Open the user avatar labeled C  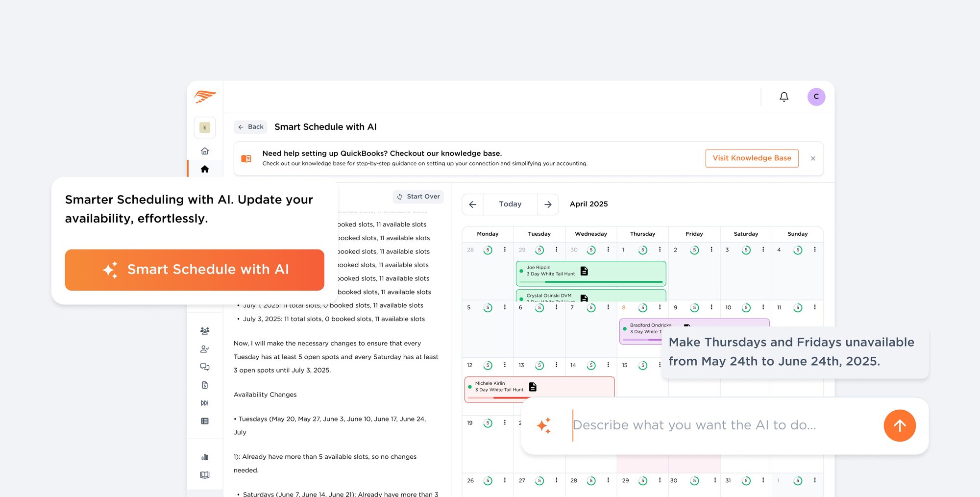[x=816, y=97]
